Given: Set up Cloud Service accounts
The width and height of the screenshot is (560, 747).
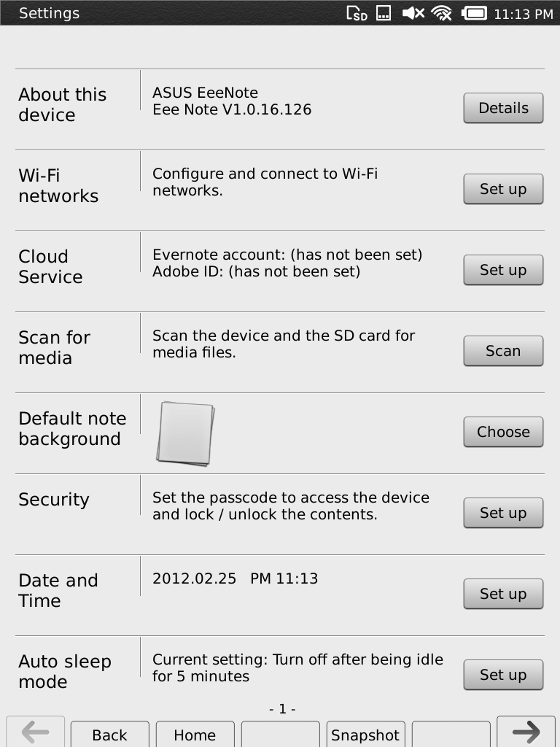Looking at the screenshot, I should coord(503,270).
